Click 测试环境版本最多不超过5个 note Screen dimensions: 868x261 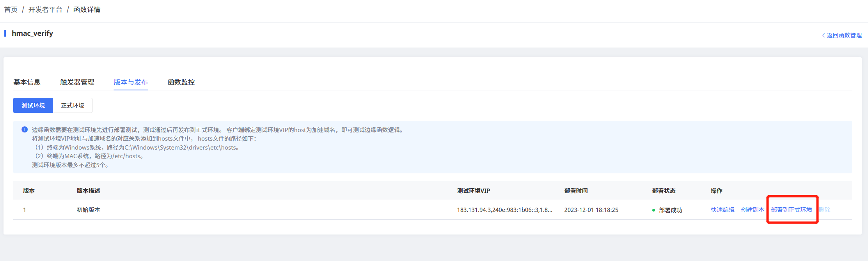click(x=71, y=165)
